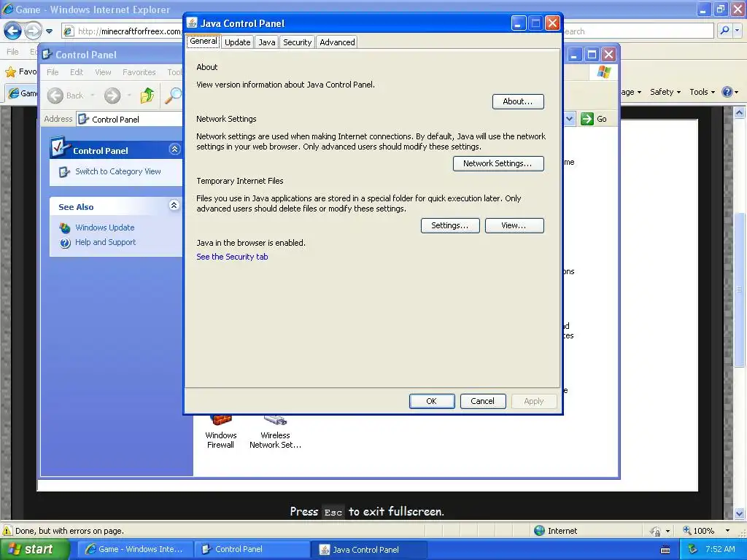The image size is (747, 560).
Task: Open Network Settings... dialog
Action: (498, 163)
